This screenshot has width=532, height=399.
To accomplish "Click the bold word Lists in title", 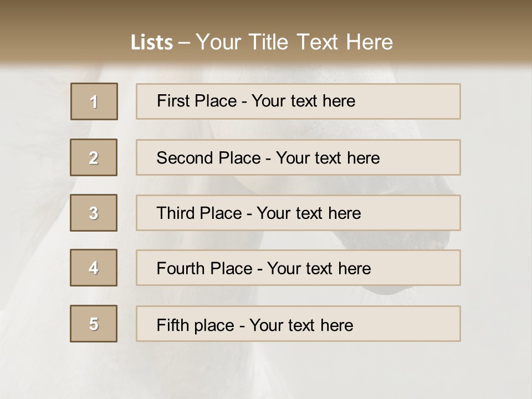I will [x=152, y=42].
